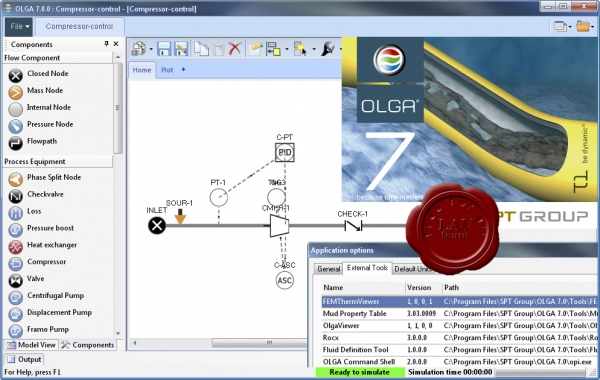Screen dimensions: 600x380
Task: Open the File menu dropdown
Action: pos(20,26)
